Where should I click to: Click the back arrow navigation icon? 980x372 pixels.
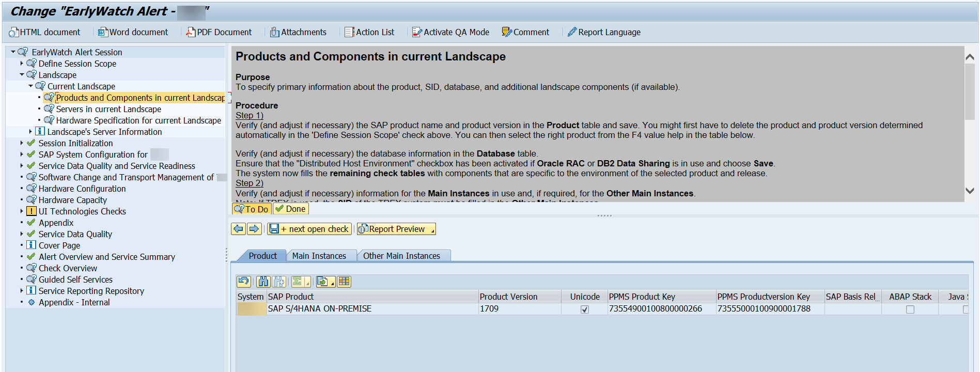tap(238, 229)
